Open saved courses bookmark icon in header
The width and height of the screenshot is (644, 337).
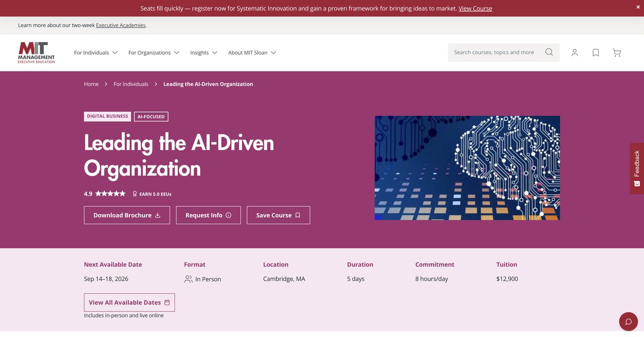[596, 52]
